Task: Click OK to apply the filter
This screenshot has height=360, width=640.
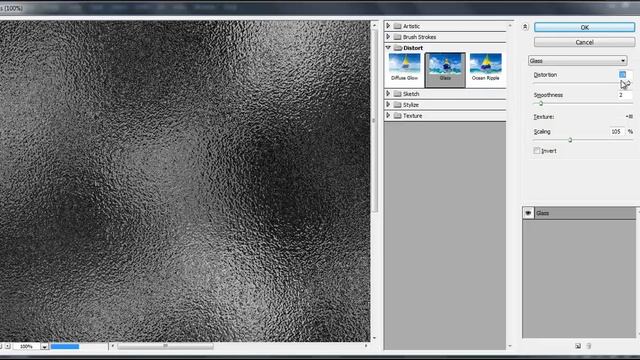Action: pyautogui.click(x=584, y=27)
